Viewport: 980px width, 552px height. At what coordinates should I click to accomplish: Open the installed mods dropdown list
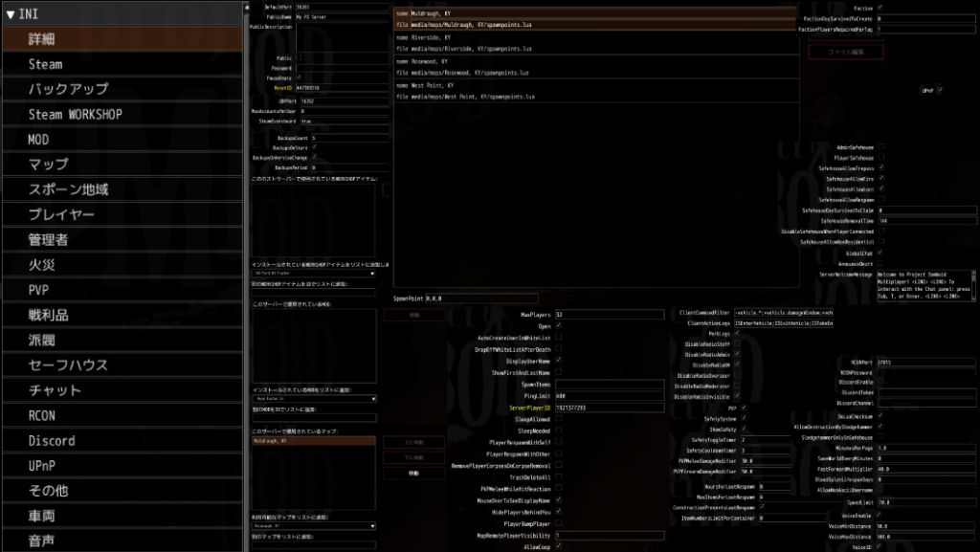pyautogui.click(x=313, y=398)
